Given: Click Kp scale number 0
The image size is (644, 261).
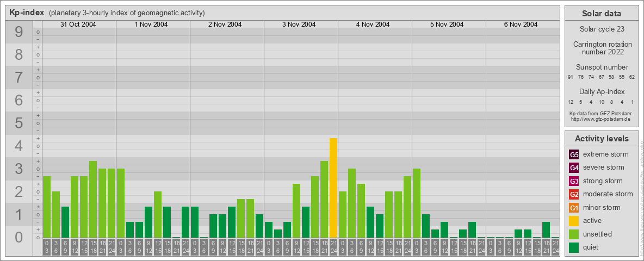Looking at the screenshot, I should tap(19, 237).
